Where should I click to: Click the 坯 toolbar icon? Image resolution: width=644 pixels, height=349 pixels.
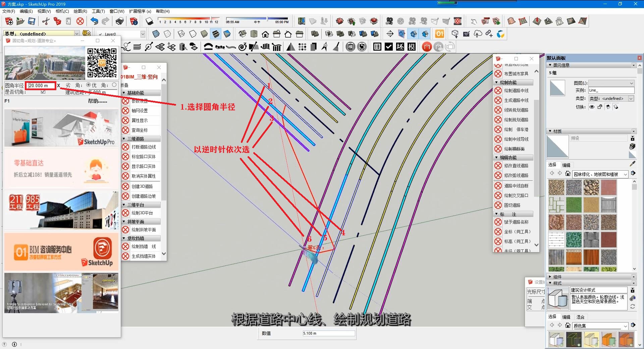400,47
